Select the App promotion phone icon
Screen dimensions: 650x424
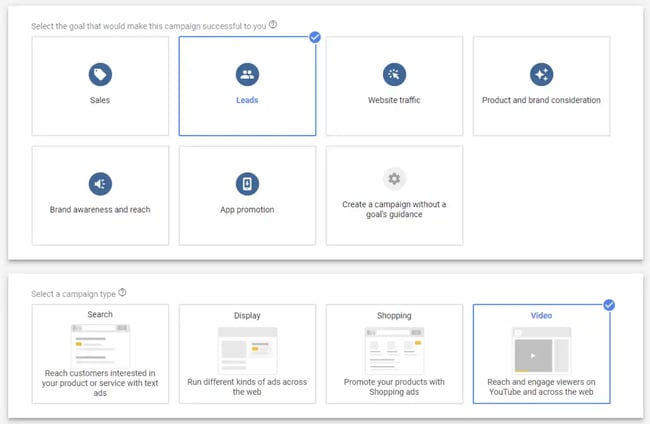click(x=247, y=184)
